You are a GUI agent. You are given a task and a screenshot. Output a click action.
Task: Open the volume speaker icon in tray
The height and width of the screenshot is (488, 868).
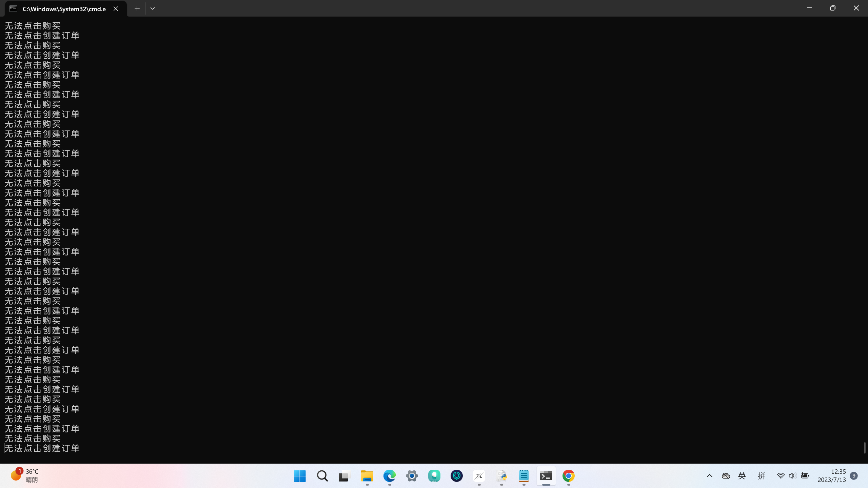[x=792, y=476]
